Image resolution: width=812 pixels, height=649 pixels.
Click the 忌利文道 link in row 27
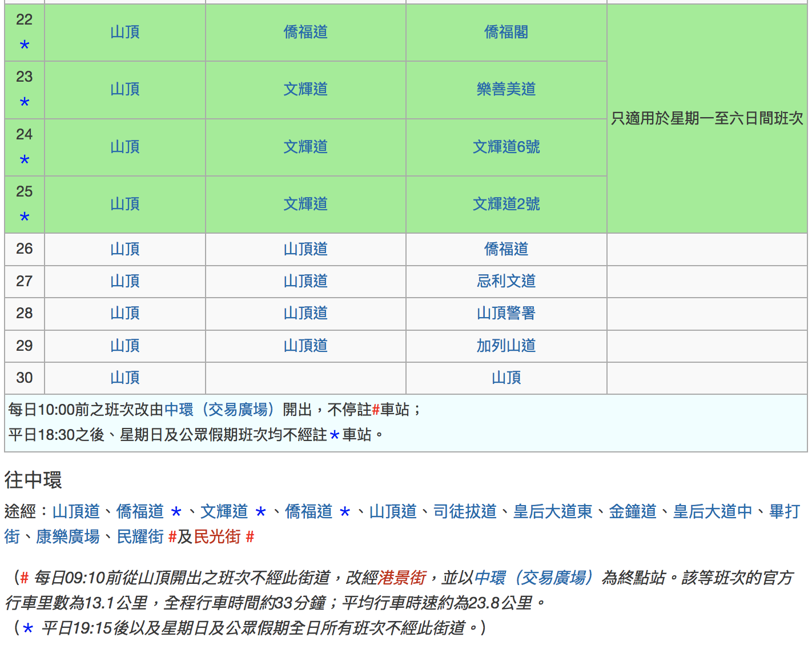click(x=506, y=281)
